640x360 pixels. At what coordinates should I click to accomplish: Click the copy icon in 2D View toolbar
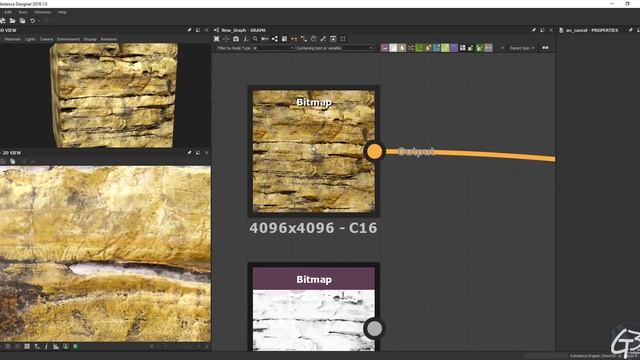pyautogui.click(x=13, y=161)
